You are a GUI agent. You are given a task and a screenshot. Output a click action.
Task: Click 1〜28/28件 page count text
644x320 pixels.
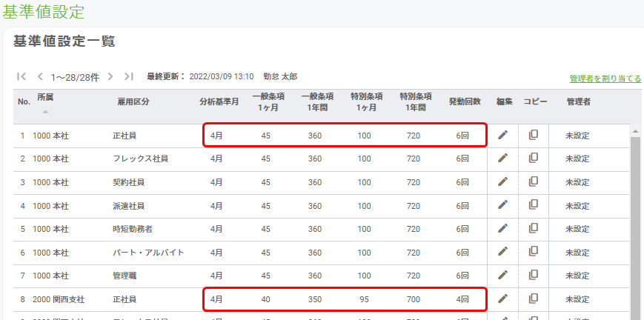point(75,77)
